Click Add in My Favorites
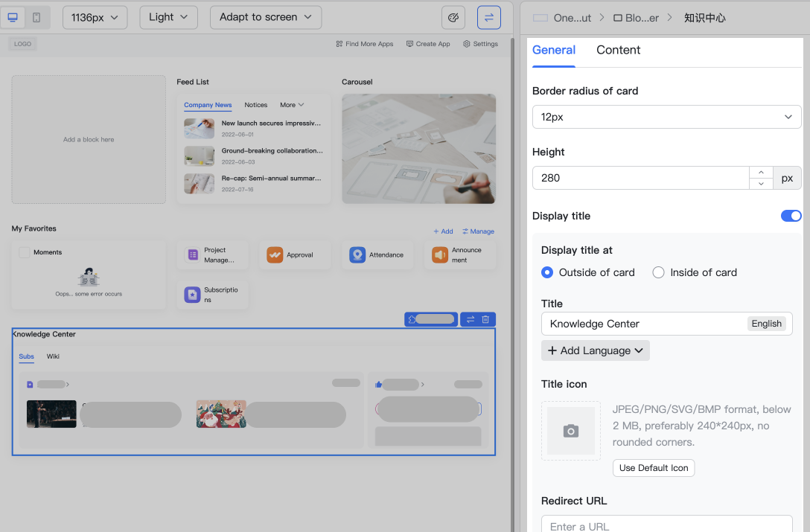Screen dimensions: 810x532 coord(443,231)
